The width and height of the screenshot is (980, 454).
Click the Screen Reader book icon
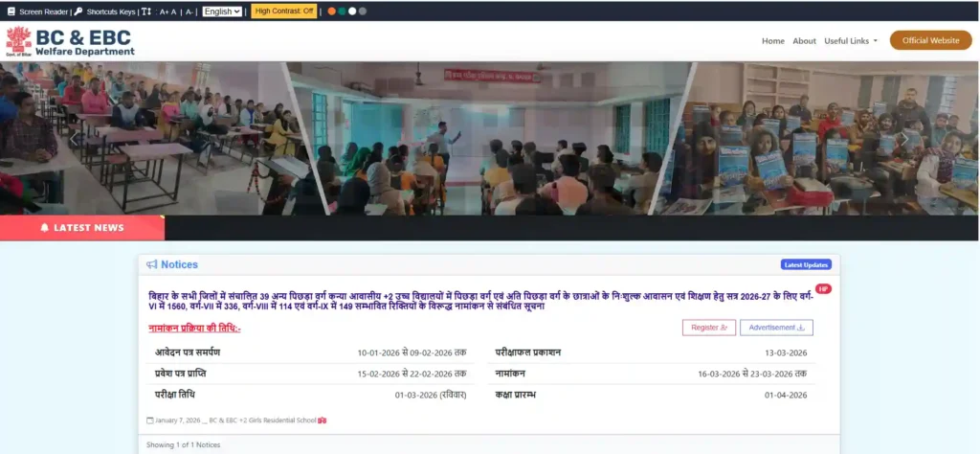[x=11, y=11]
